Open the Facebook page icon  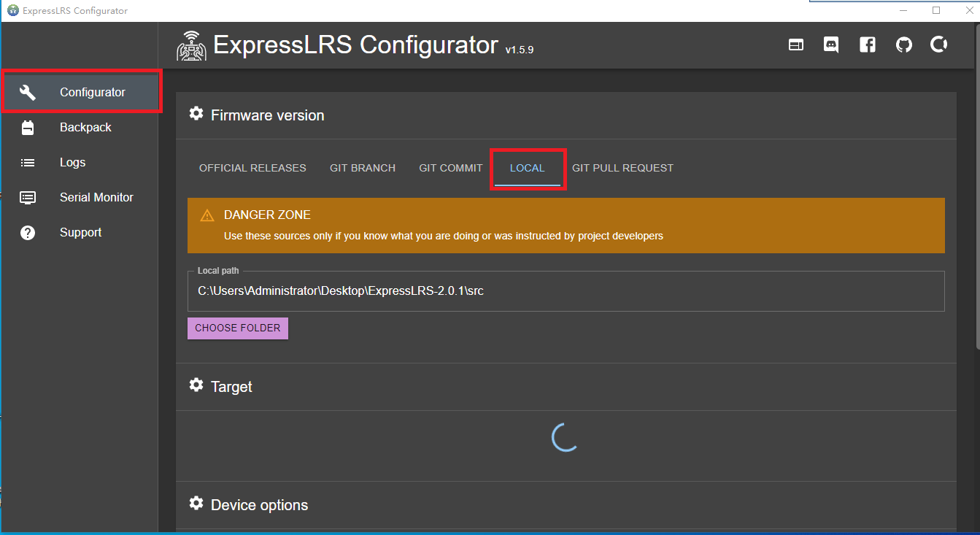(x=868, y=45)
